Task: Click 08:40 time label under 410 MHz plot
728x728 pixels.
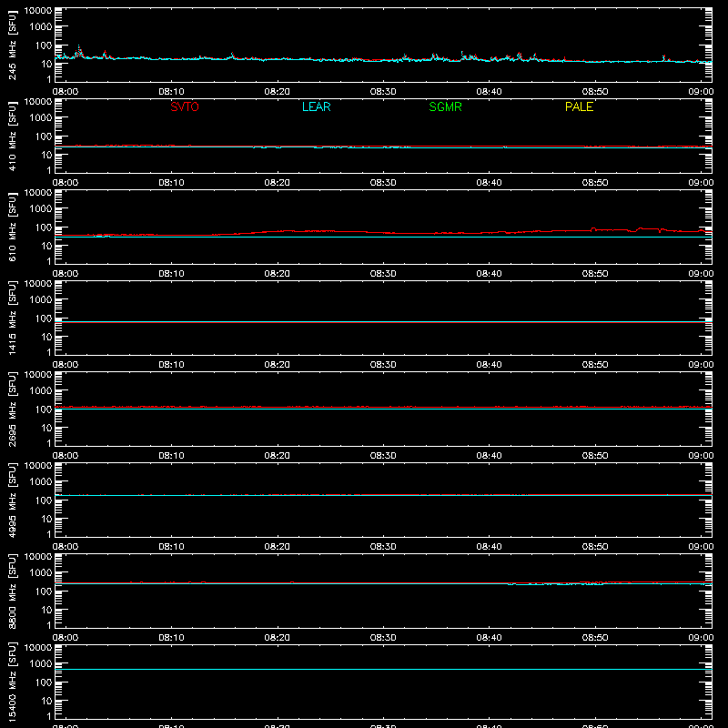Action: pos(489,183)
